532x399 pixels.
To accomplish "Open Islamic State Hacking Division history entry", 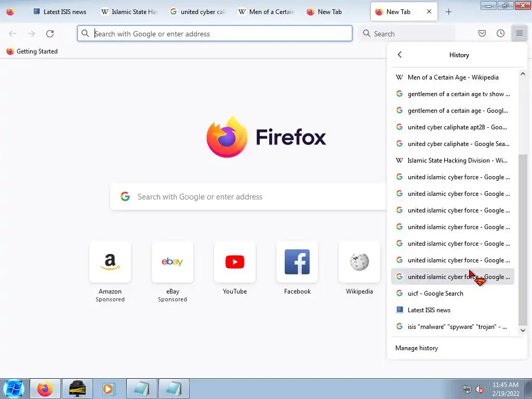I will (453, 161).
